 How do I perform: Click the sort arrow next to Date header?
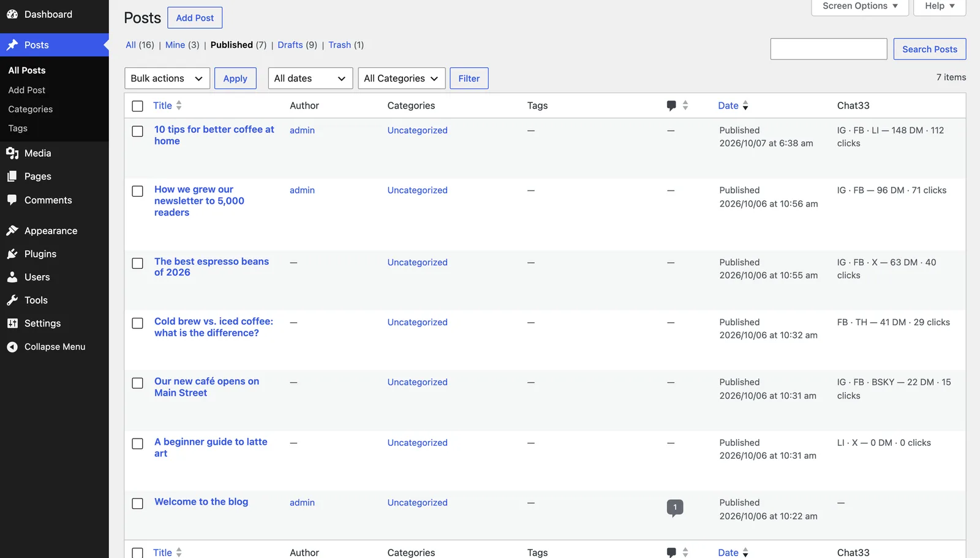pyautogui.click(x=745, y=105)
